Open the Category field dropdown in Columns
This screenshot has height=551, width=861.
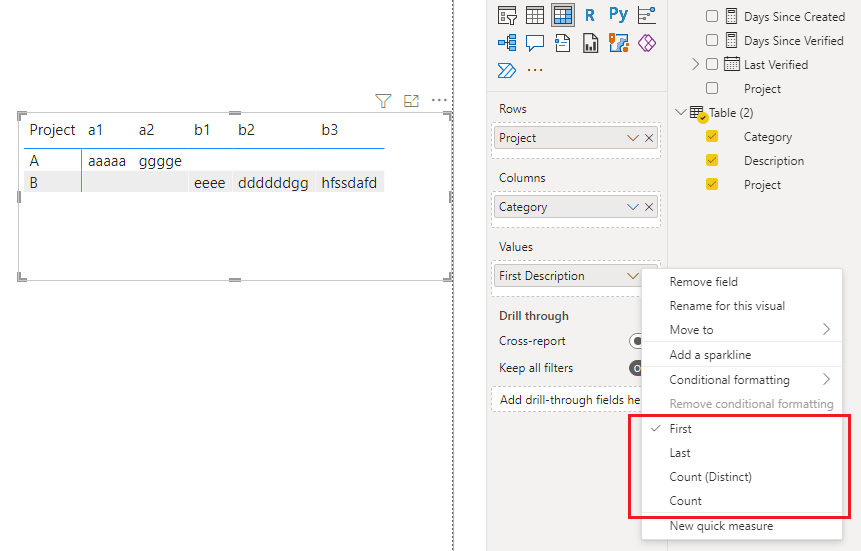tap(633, 207)
